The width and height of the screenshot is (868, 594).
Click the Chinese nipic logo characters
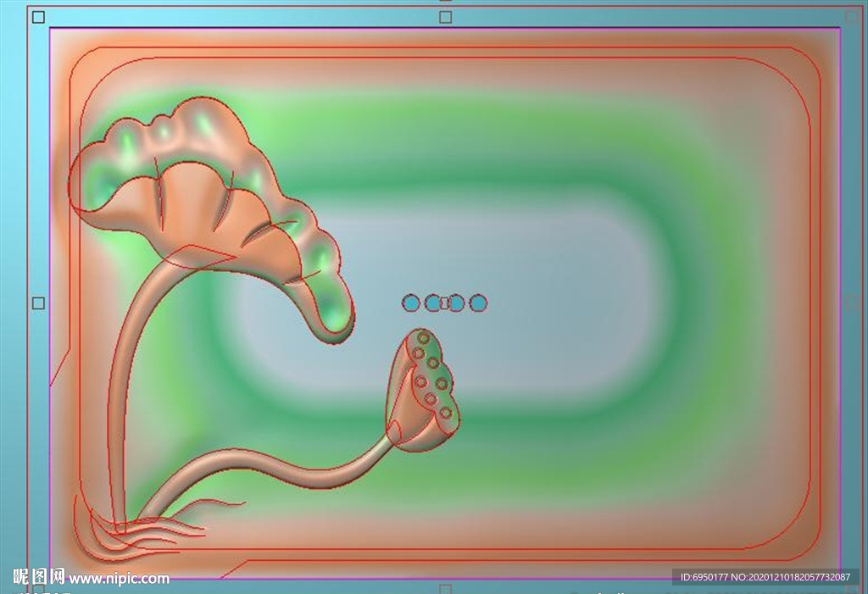coord(39,578)
